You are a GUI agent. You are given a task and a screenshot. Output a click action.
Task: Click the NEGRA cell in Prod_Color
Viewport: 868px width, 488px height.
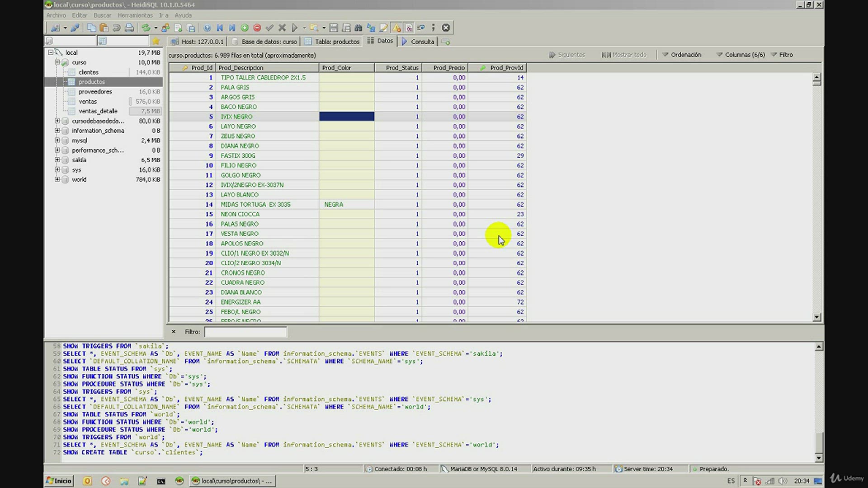pos(346,205)
